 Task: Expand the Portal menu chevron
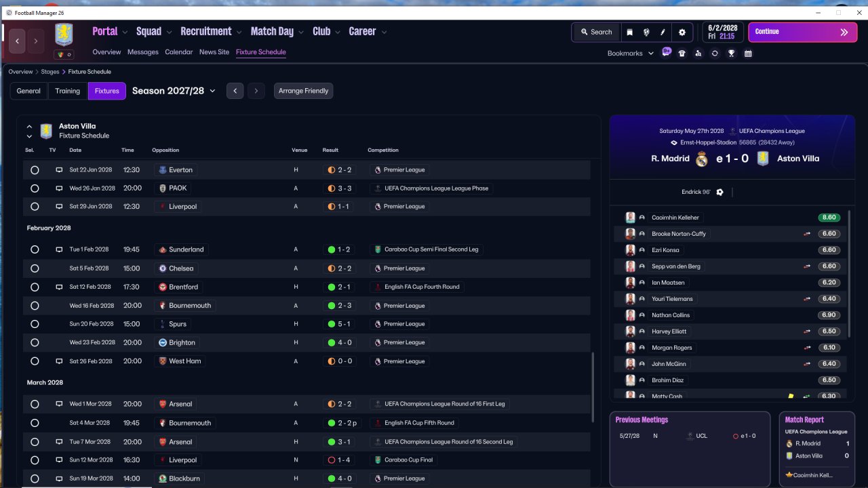coord(125,32)
